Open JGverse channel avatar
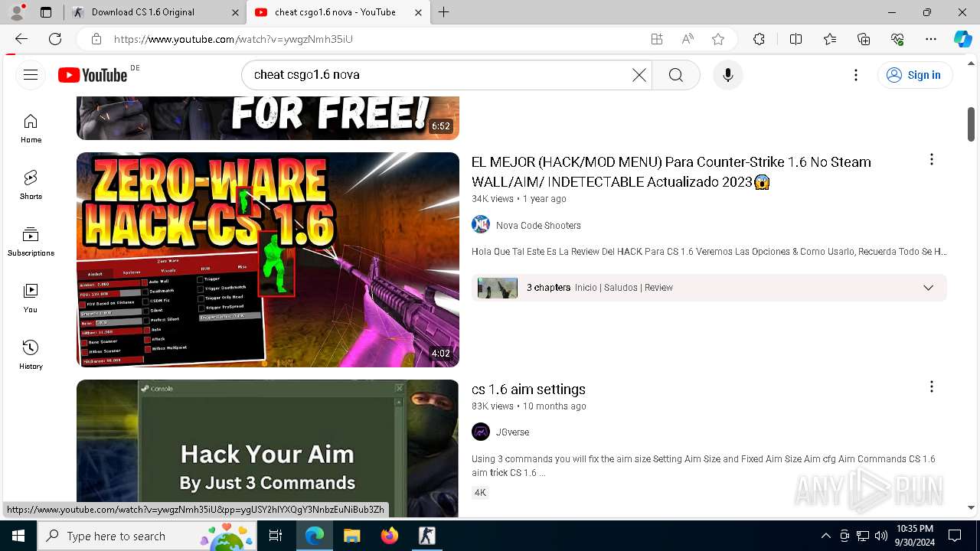This screenshot has width=980, height=551. (x=481, y=432)
